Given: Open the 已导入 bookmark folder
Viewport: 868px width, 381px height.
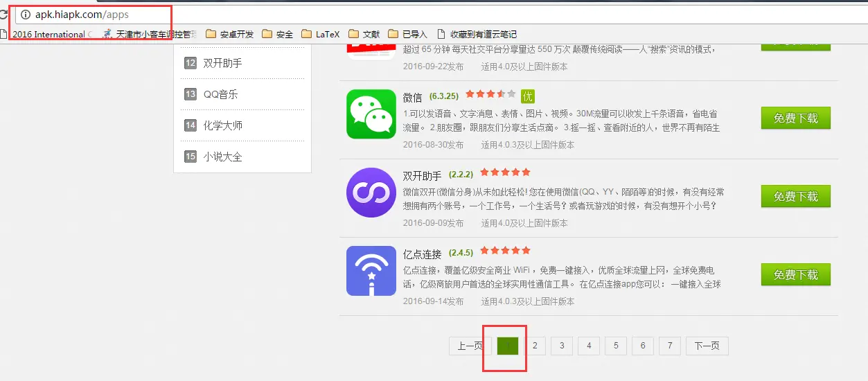Looking at the screenshot, I should [x=407, y=34].
